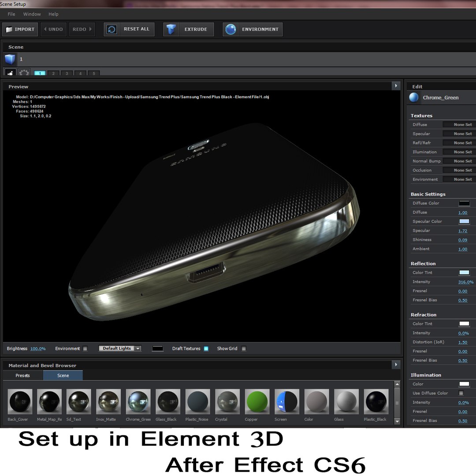This screenshot has height=476, width=476.
Task: Select group 1 toggle button
Action: (x=40, y=73)
